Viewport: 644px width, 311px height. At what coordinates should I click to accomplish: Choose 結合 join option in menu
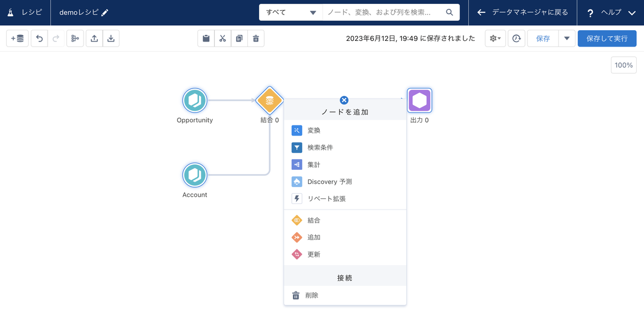(x=345, y=220)
